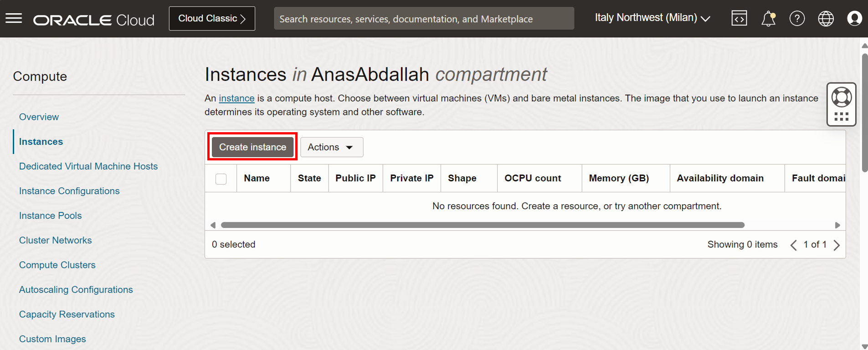
Task: Open Dedicated Virtual Machine Hosts
Action: click(x=88, y=166)
